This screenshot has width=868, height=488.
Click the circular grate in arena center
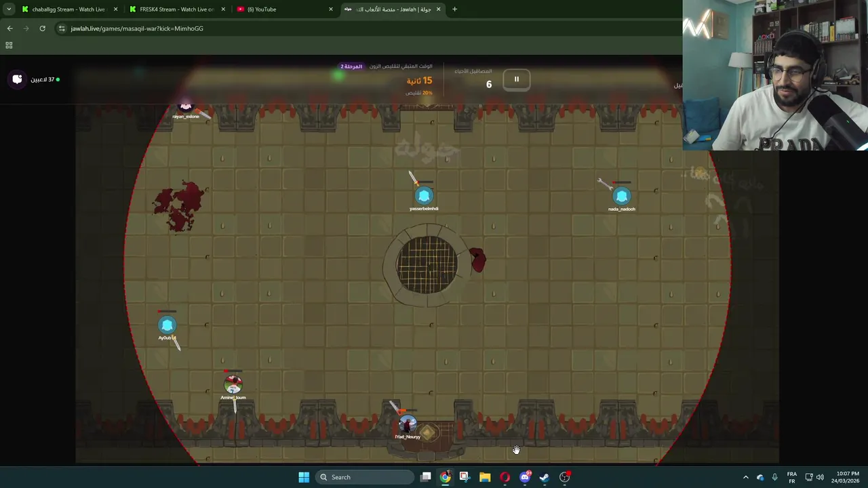tap(427, 265)
